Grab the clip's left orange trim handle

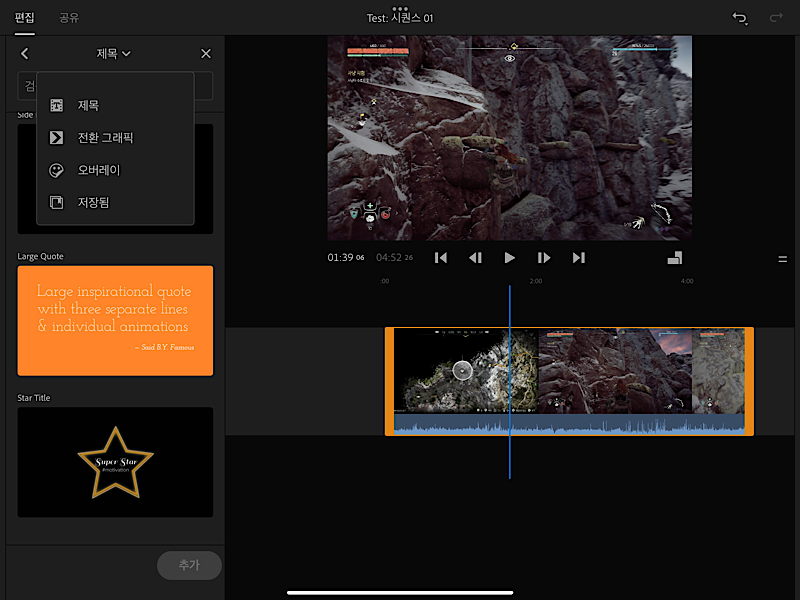tap(389, 381)
